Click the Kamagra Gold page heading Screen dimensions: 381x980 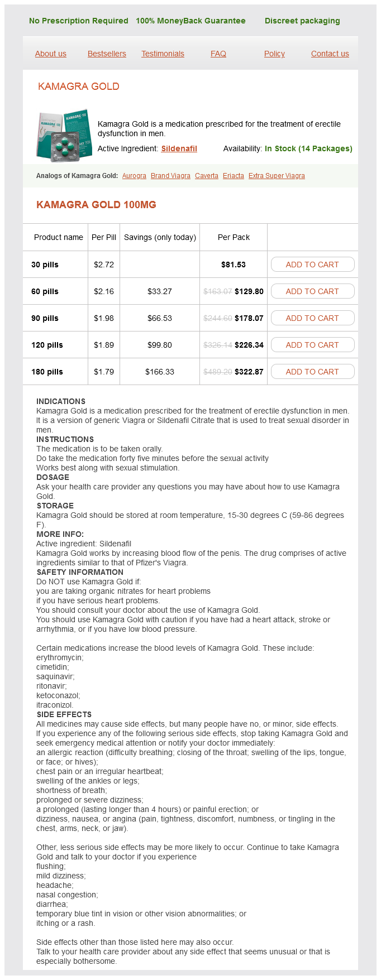click(x=79, y=87)
